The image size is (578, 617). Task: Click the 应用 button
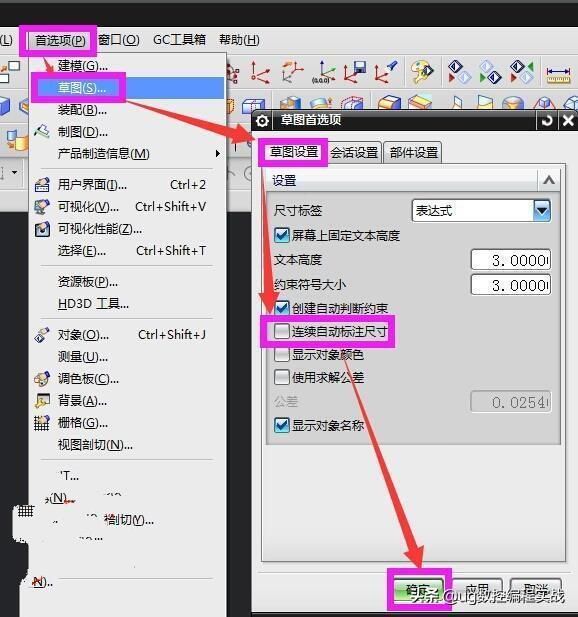[x=477, y=590]
